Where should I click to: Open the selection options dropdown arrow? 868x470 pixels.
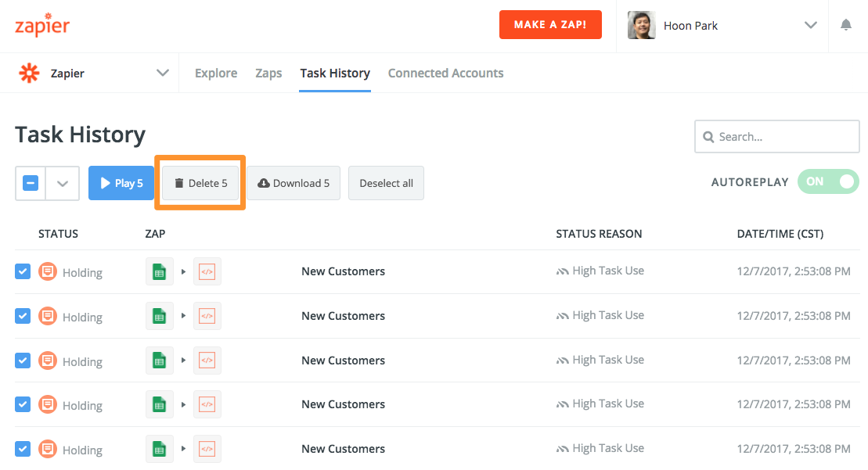[x=63, y=184]
